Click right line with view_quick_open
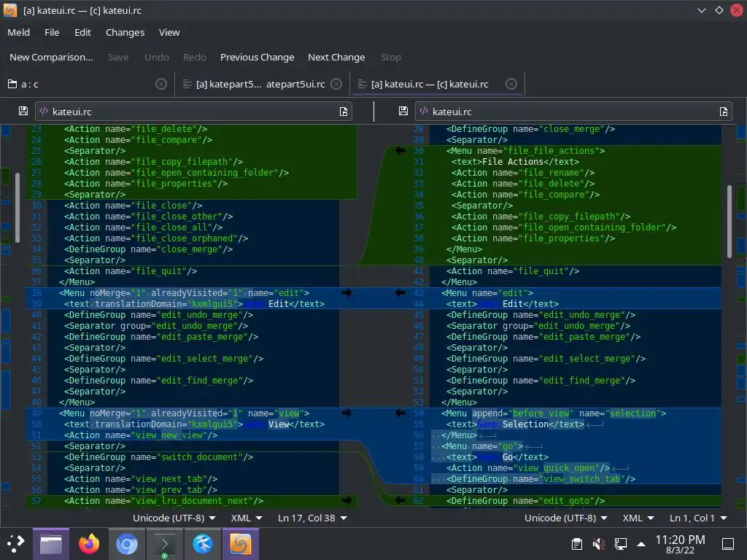747x560 pixels. 528,468
